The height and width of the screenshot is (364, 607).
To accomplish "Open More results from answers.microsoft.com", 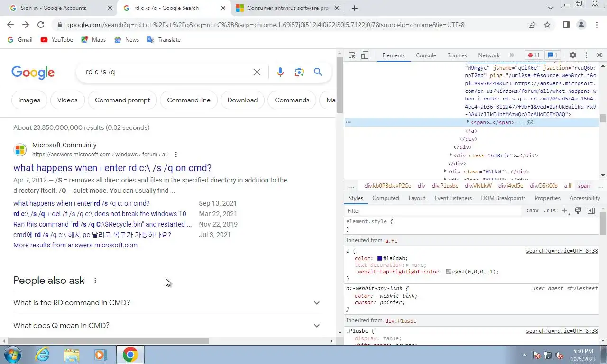I will tap(75, 245).
